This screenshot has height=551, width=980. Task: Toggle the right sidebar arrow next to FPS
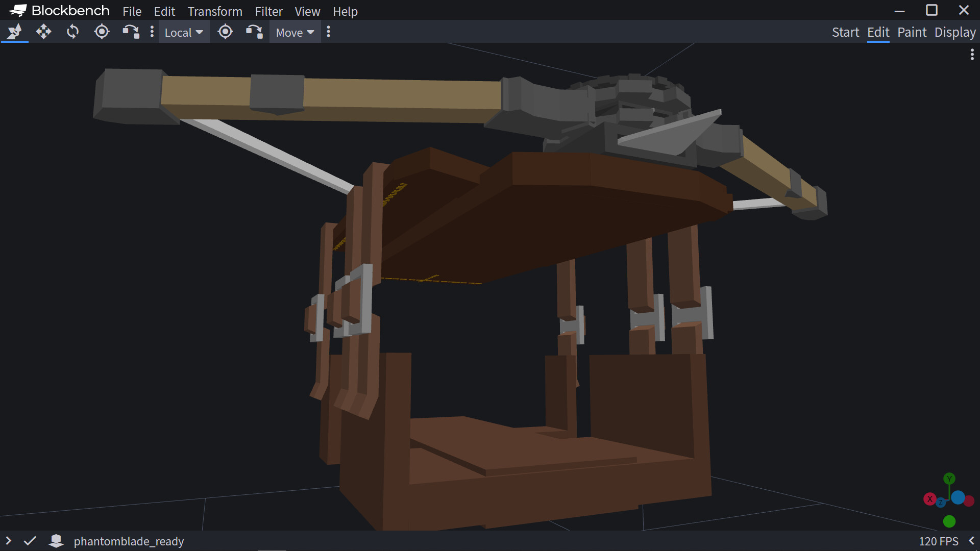tap(971, 541)
